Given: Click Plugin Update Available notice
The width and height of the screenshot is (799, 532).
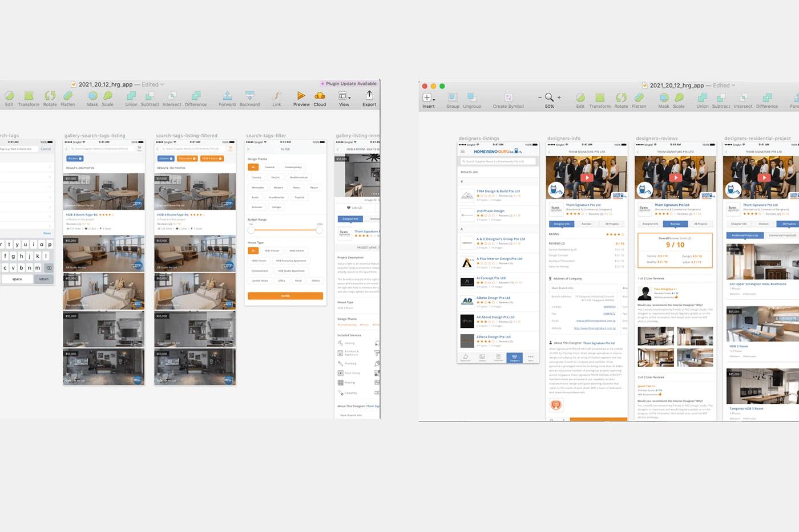Looking at the screenshot, I should [348, 83].
